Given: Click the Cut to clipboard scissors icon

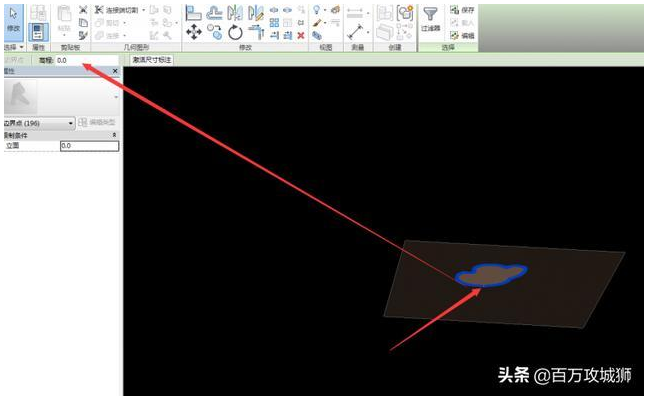Looking at the screenshot, I should pyautogui.click(x=83, y=10).
